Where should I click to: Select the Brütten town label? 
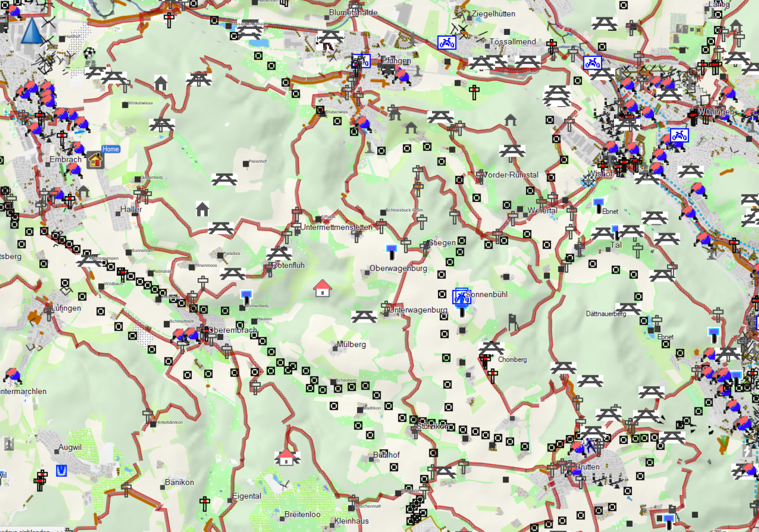[587, 467]
